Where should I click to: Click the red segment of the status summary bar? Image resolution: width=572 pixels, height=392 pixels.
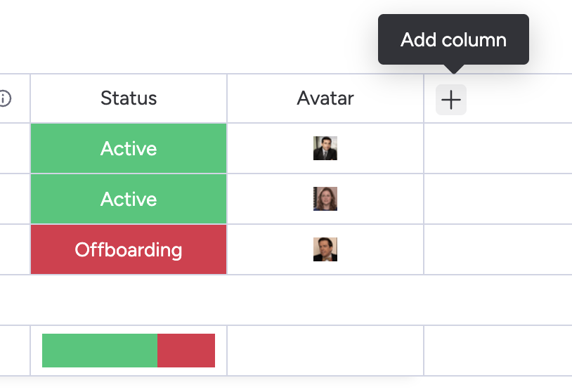click(186, 351)
